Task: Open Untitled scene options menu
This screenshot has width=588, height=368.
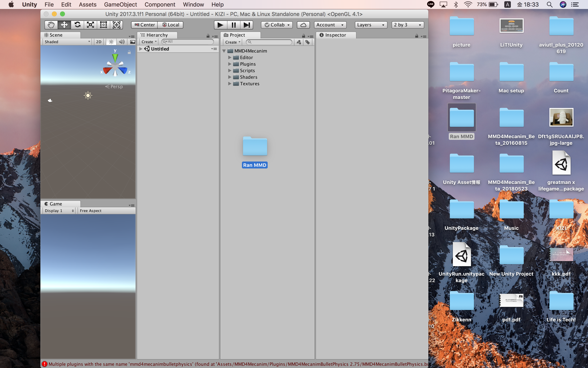Action: pos(214,49)
